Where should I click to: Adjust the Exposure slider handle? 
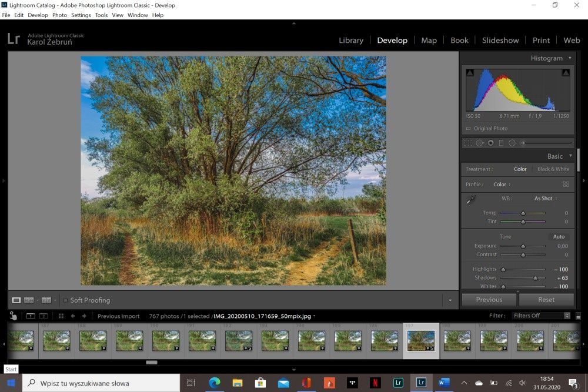coord(523,246)
